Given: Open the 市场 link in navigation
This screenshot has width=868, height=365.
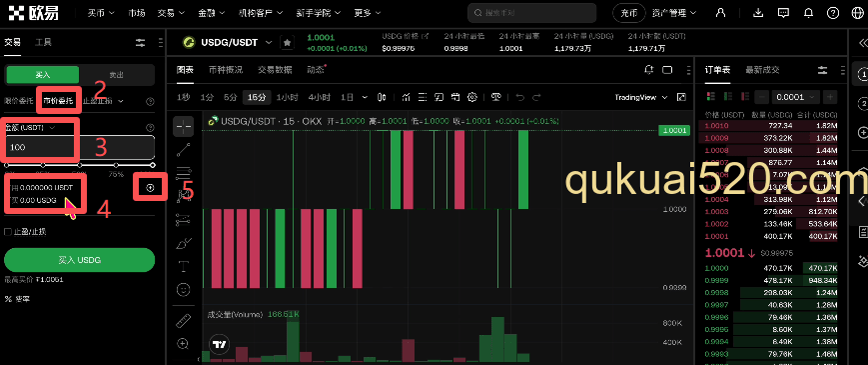Looking at the screenshot, I should click(136, 13).
